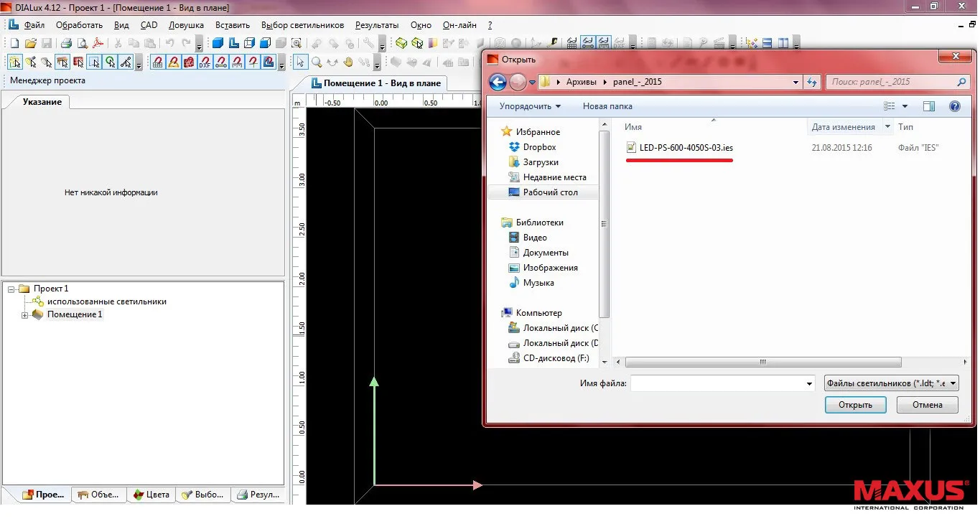
Task: Open the Выбор светильников menu
Action: (302, 25)
